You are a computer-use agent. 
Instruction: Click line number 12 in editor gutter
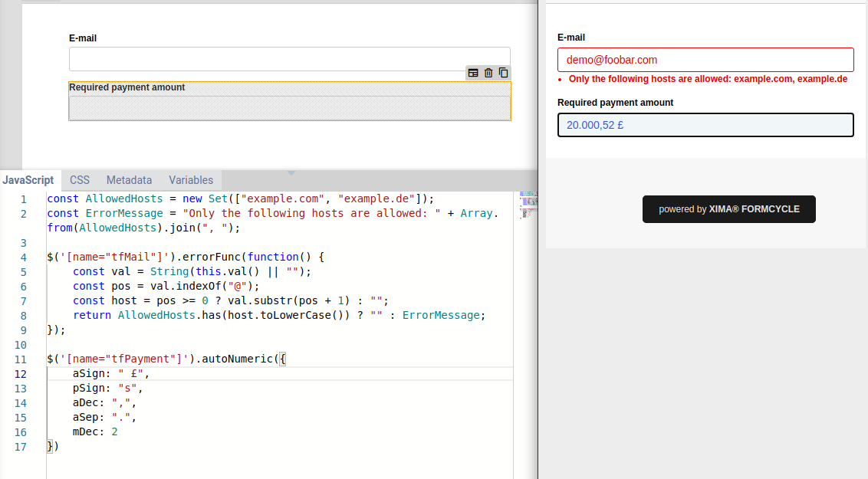tap(20, 374)
